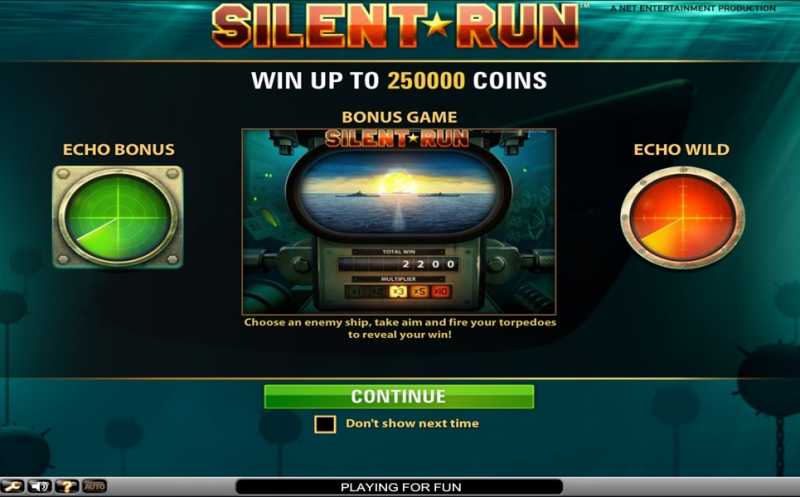Image resolution: width=800 pixels, height=497 pixels.
Task: Click the green Echo Bonus radar icon
Action: [118, 217]
